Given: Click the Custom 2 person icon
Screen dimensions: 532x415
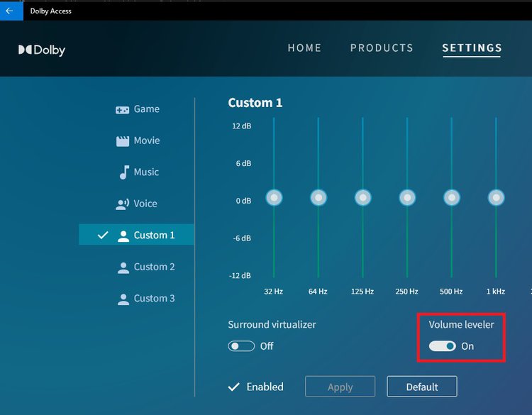Looking at the screenshot, I should (x=123, y=267).
